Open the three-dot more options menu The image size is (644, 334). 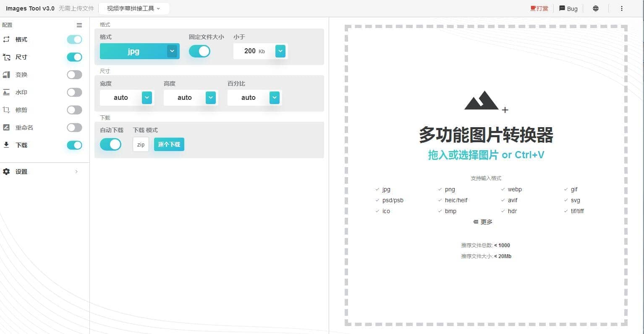[x=621, y=8]
